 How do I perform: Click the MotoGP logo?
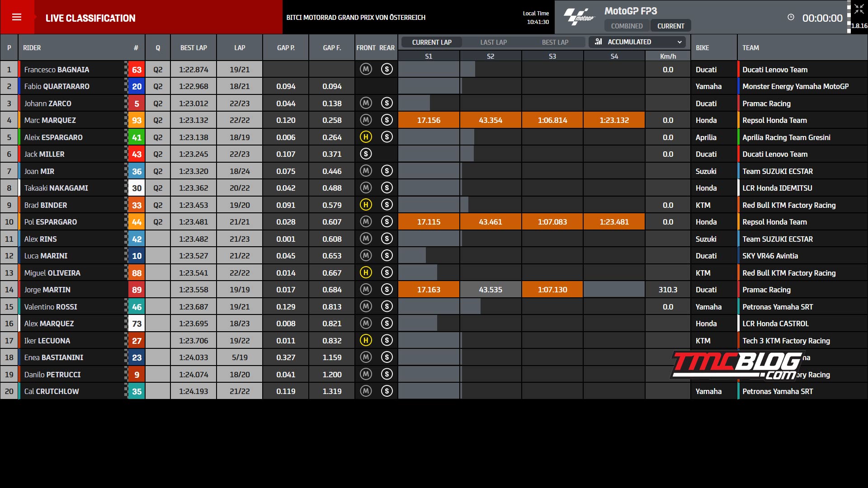pos(579,17)
